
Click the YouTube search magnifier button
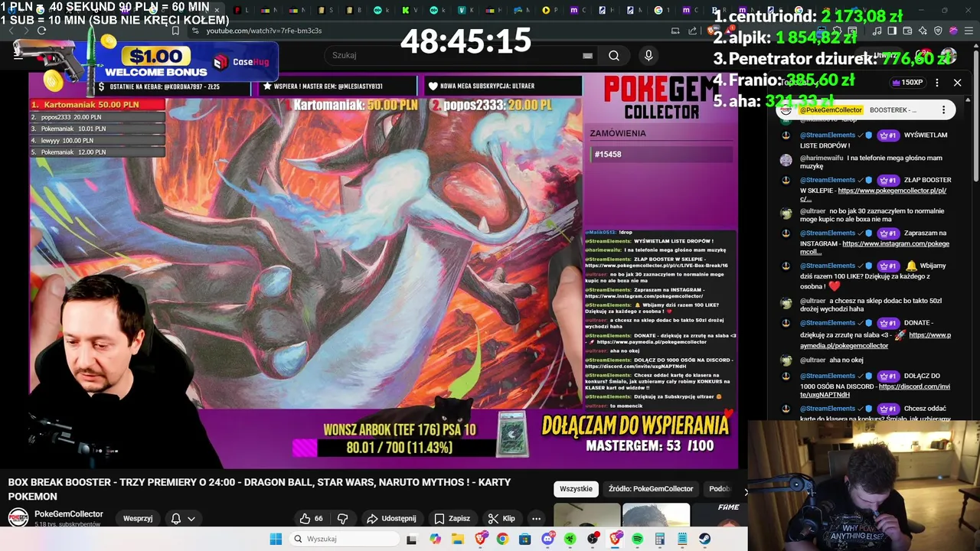click(614, 55)
